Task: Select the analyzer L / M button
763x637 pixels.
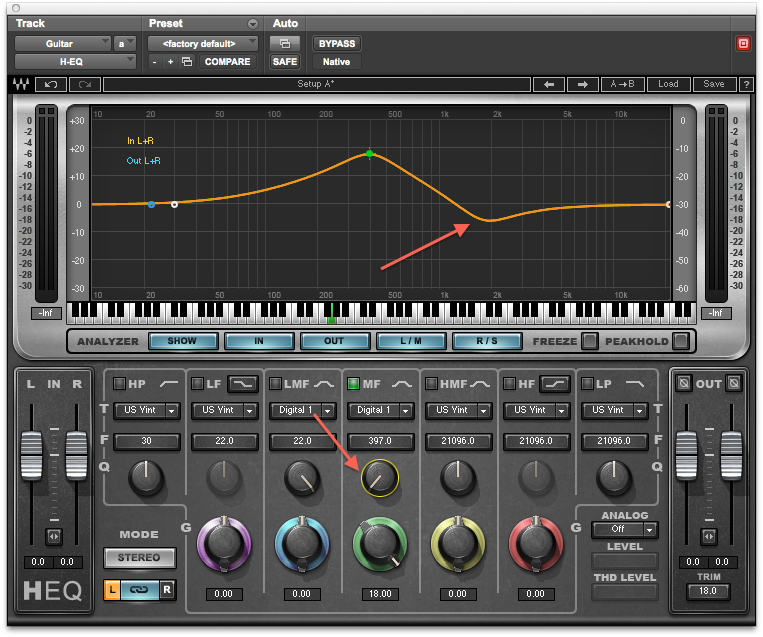Action: pyautogui.click(x=411, y=341)
